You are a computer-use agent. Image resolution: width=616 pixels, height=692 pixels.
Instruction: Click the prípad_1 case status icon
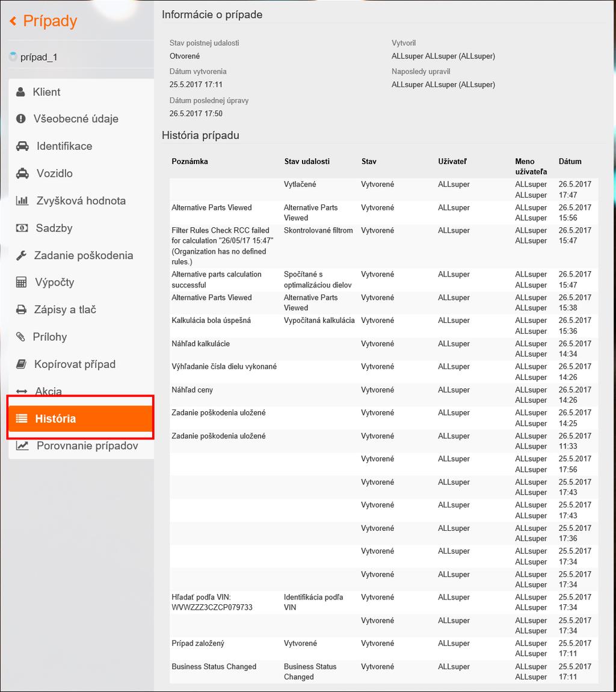[x=13, y=57]
